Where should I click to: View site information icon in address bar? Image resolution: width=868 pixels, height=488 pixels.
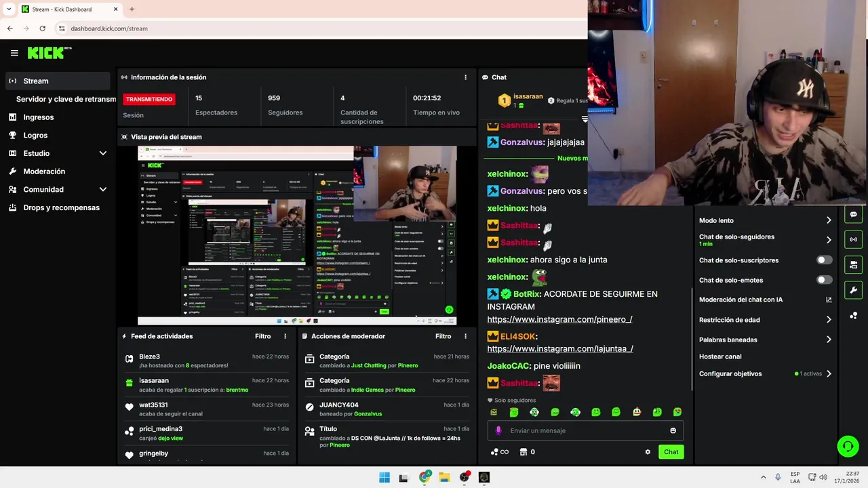pyautogui.click(x=62, y=28)
